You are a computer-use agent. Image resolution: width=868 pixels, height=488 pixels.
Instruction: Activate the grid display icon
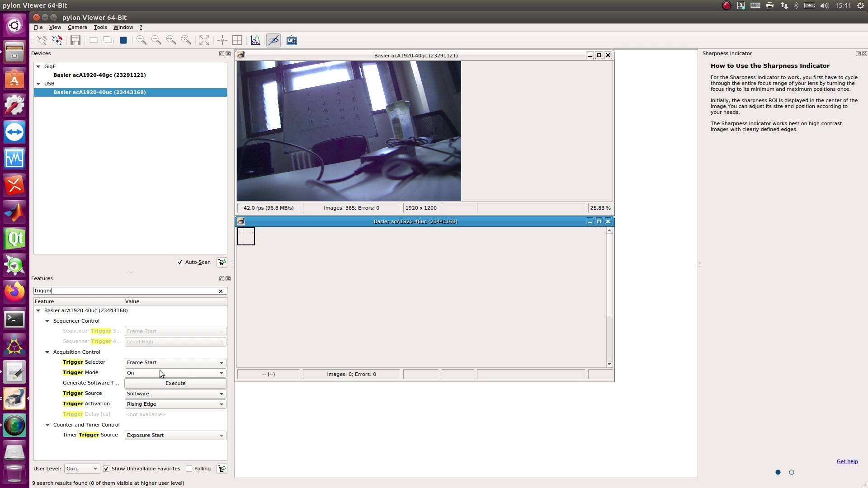click(x=237, y=40)
